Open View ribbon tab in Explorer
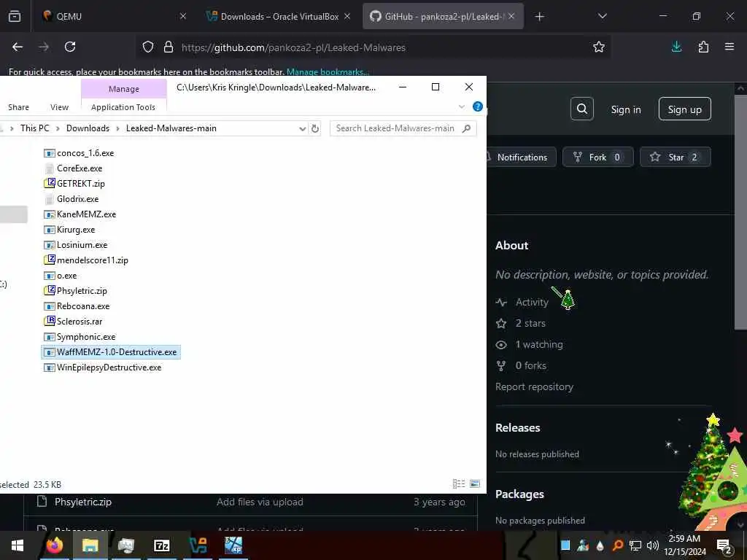The image size is (747, 560). (60, 107)
